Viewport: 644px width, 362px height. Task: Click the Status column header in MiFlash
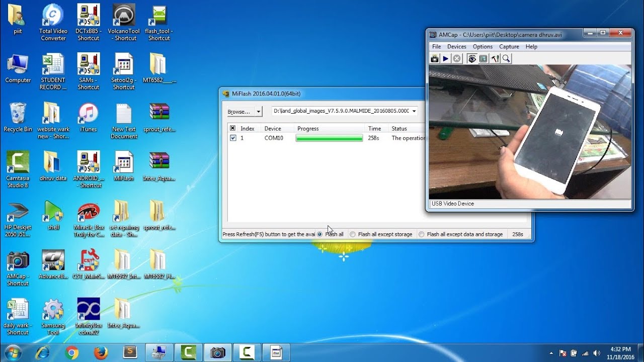pos(408,128)
